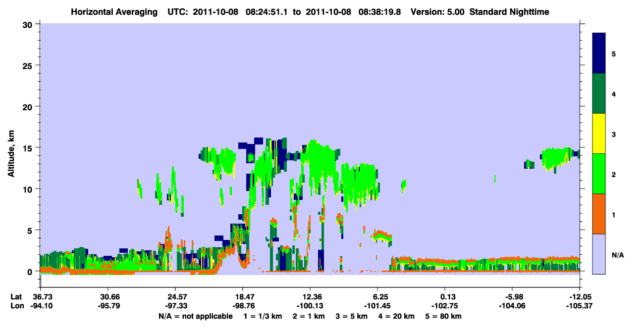
Task: Click the lavender N/A colorbar segment
Action: tap(599, 254)
